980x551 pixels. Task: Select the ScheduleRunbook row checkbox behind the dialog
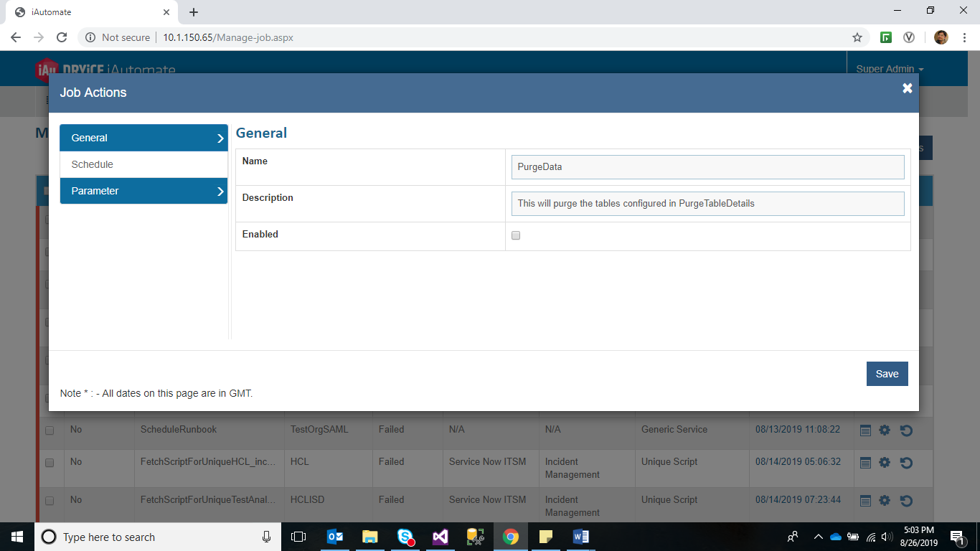[x=50, y=430]
